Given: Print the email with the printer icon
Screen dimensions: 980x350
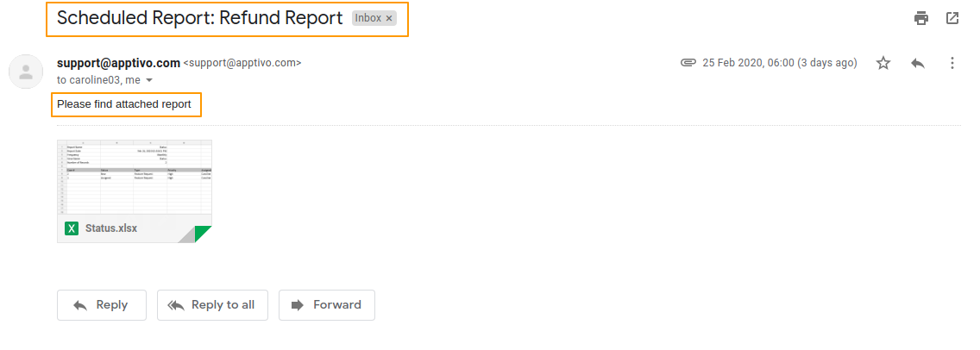Looking at the screenshot, I should [921, 18].
